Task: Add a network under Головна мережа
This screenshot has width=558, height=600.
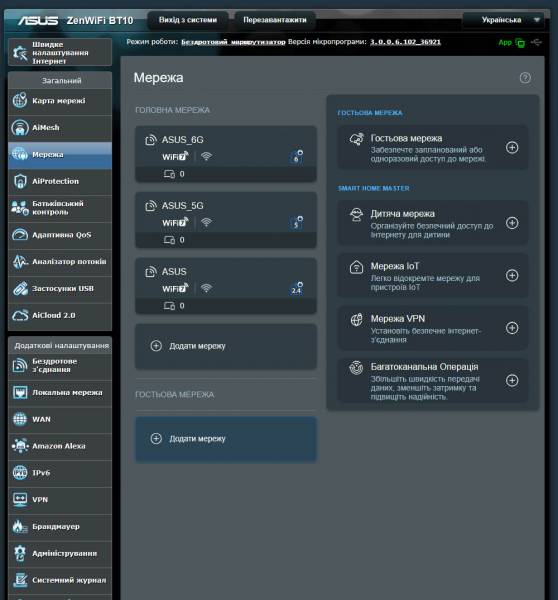Action: (x=226, y=346)
